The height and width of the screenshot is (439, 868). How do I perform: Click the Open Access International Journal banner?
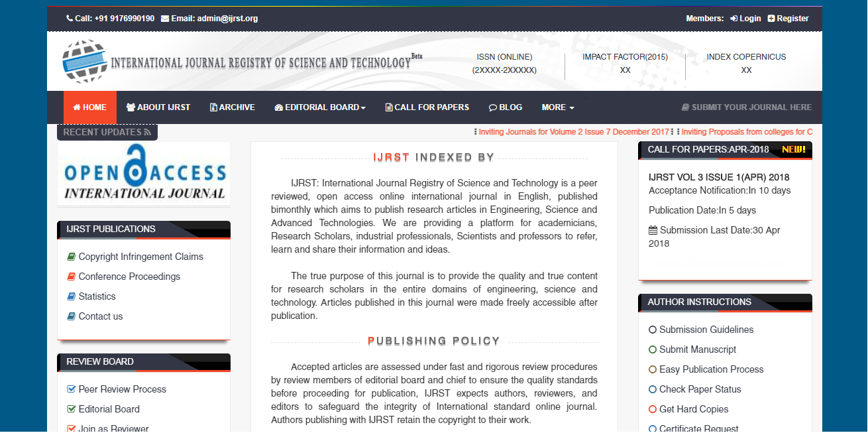pos(144,172)
